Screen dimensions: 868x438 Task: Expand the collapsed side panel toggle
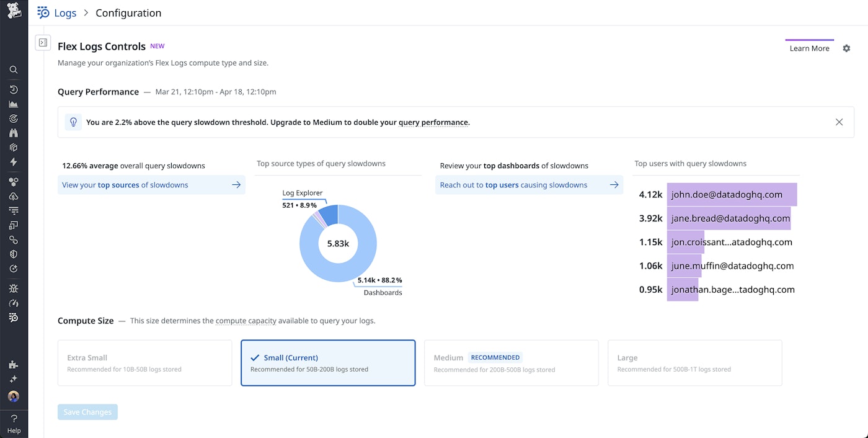[43, 43]
